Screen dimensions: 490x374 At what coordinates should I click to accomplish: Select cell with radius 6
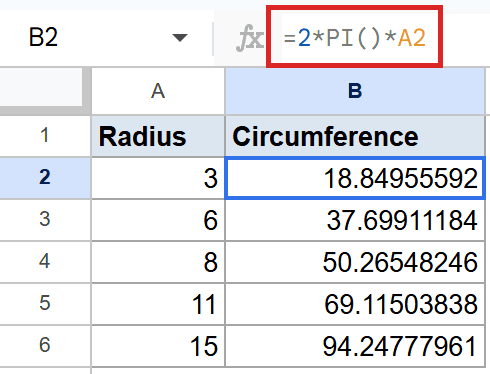pos(158,220)
